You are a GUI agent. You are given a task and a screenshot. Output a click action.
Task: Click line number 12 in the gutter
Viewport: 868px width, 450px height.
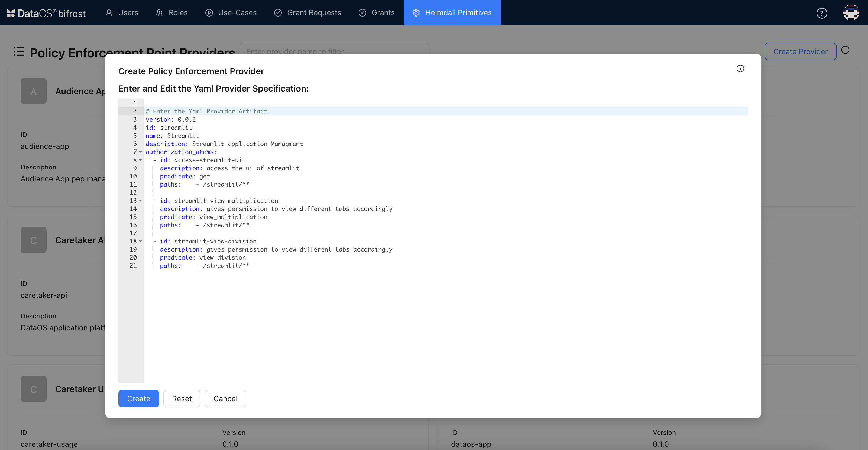click(x=133, y=192)
